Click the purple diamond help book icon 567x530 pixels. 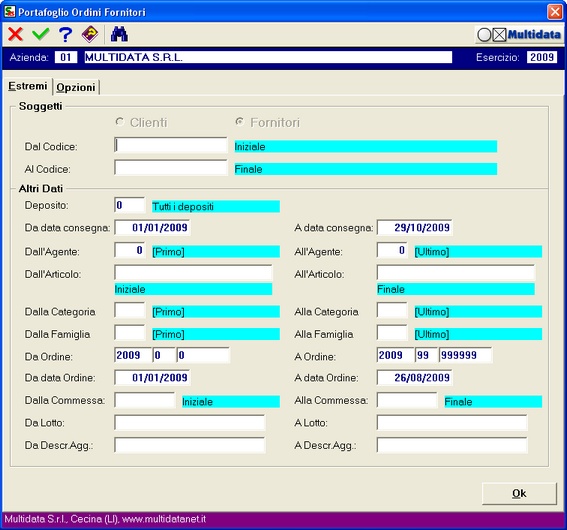(90, 34)
